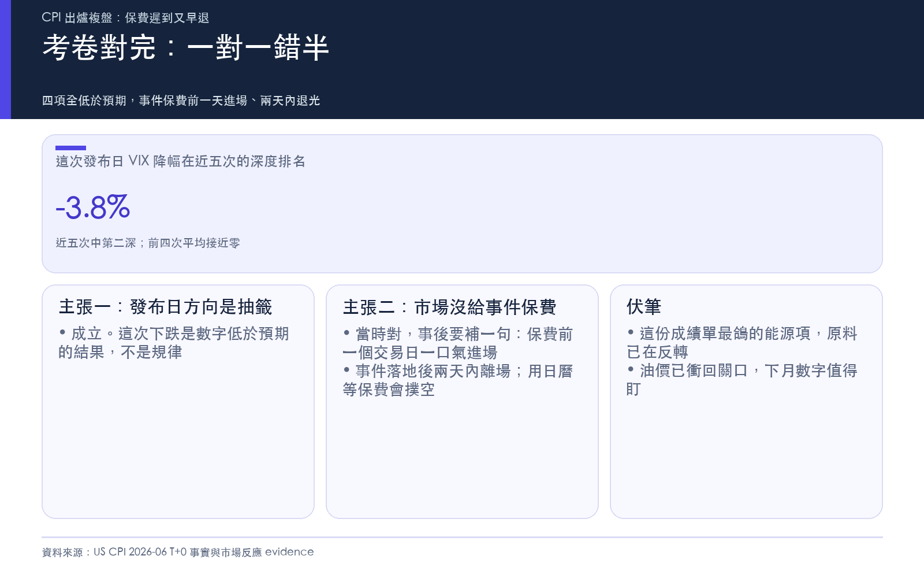The image size is (924, 578).
Task: Select the bullet starting '當時對，事後要補一句'
Action: [x=457, y=343]
